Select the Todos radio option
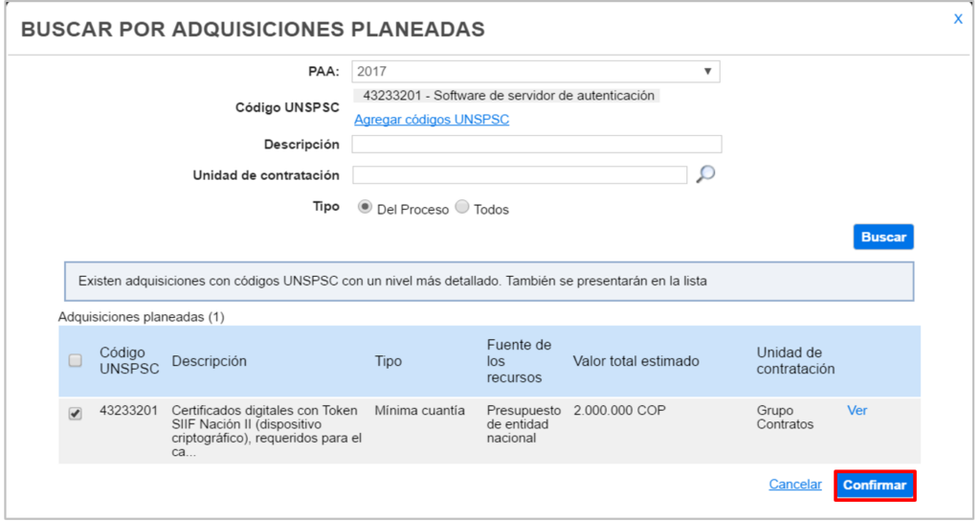The height and width of the screenshot is (522, 980). coord(462,208)
